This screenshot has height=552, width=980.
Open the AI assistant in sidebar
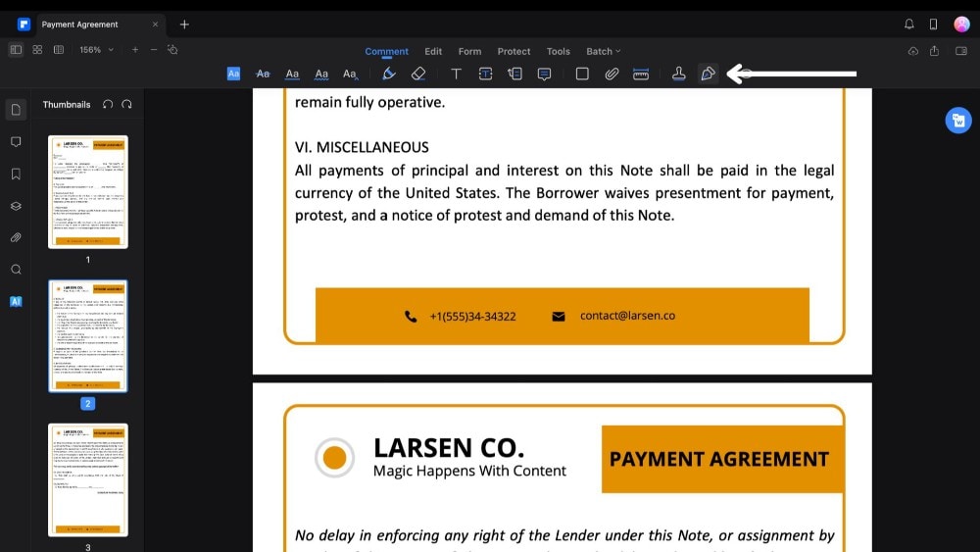click(x=17, y=301)
